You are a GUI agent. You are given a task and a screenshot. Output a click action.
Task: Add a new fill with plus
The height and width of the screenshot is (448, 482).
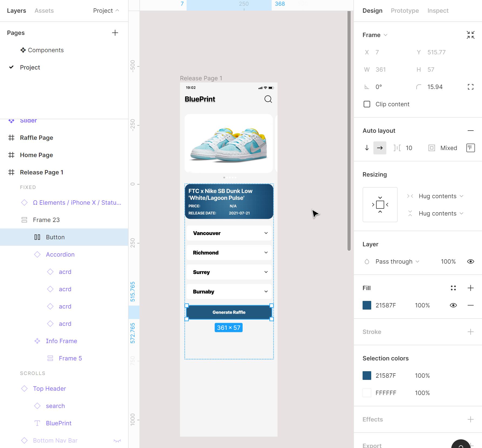point(470,288)
